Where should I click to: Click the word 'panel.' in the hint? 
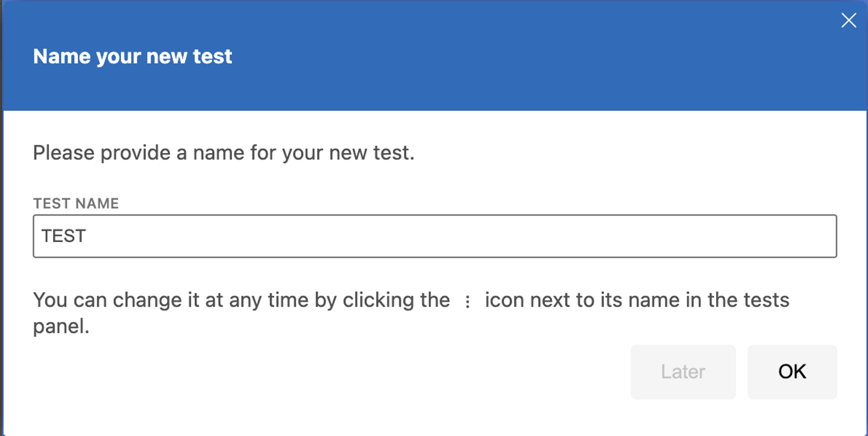coord(61,327)
